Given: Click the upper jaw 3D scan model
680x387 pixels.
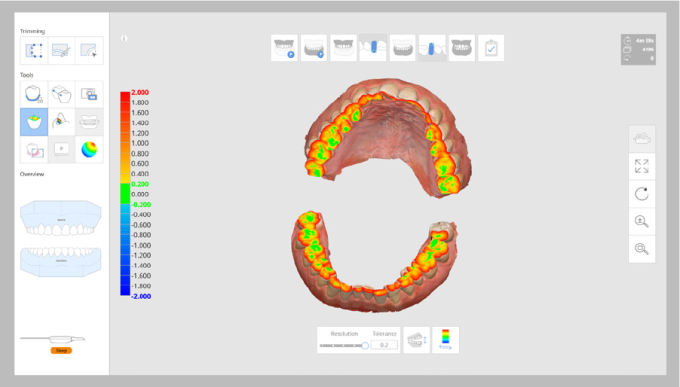Looking at the screenshot, I should 388,137.
